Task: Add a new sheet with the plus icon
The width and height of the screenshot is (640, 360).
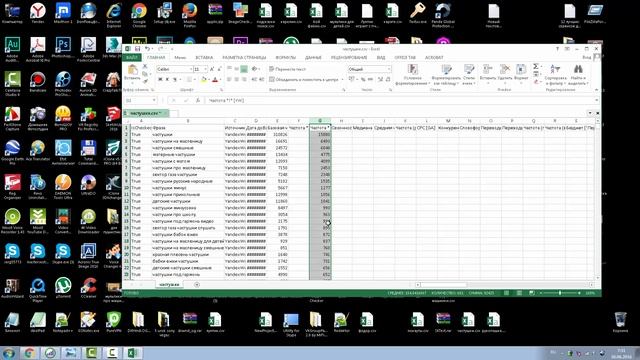Action: (197, 284)
